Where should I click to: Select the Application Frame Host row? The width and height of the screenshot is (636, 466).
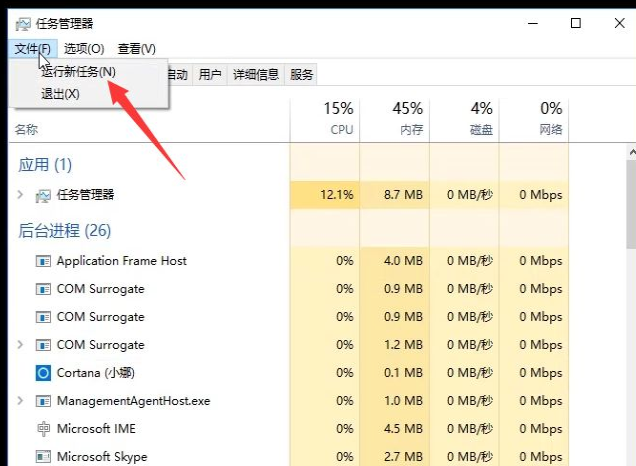coord(288,261)
